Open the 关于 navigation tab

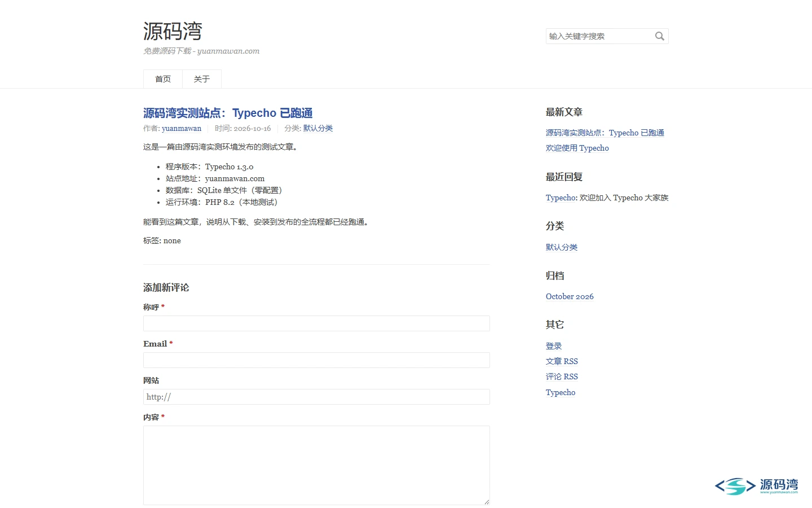(x=202, y=79)
